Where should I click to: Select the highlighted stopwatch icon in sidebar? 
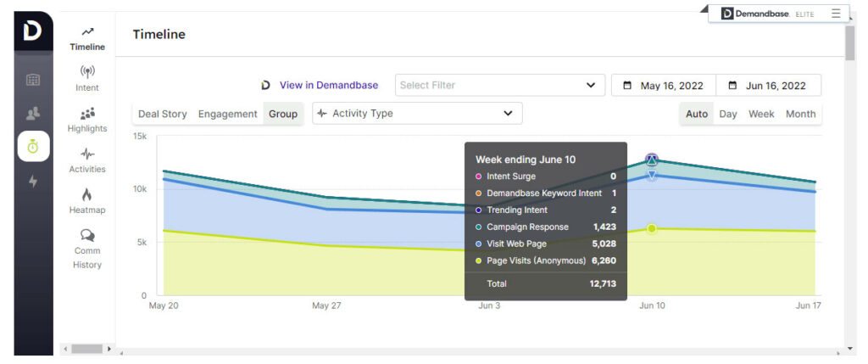(33, 146)
